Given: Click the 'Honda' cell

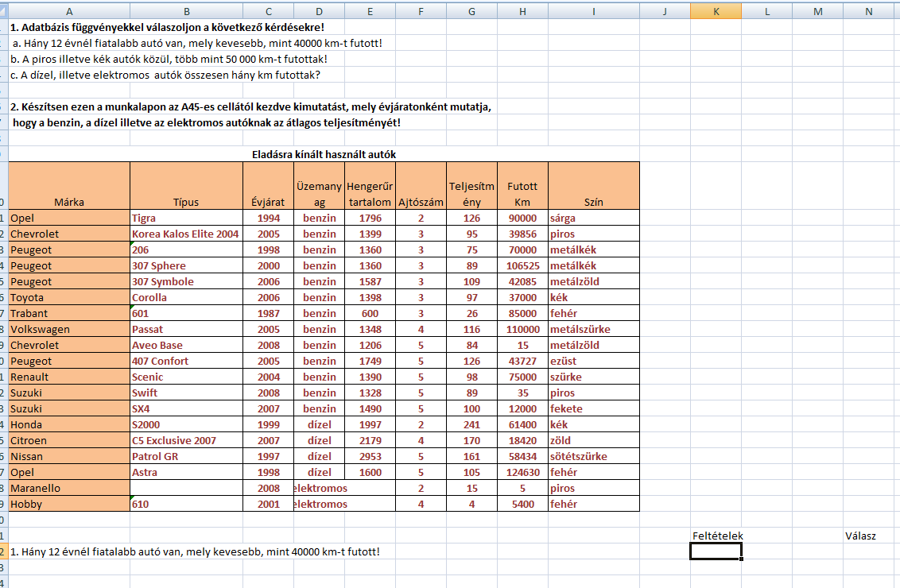Looking at the screenshot, I should point(69,424).
